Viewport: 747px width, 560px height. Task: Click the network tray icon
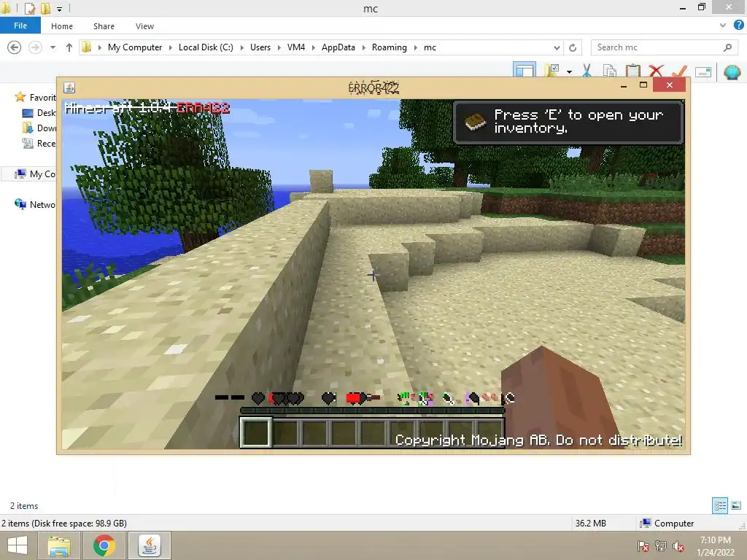661,545
